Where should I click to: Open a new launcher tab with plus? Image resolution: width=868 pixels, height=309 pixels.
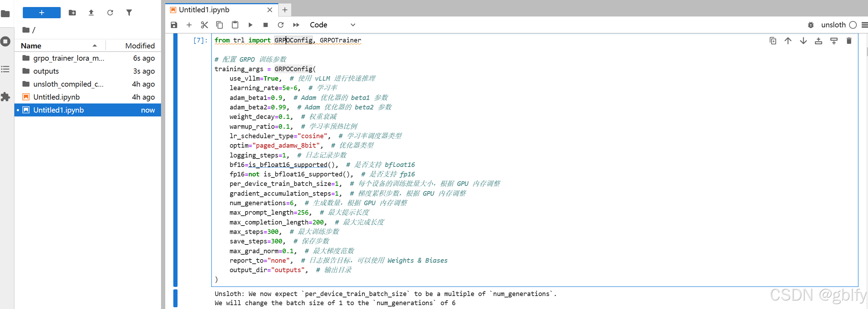[285, 10]
